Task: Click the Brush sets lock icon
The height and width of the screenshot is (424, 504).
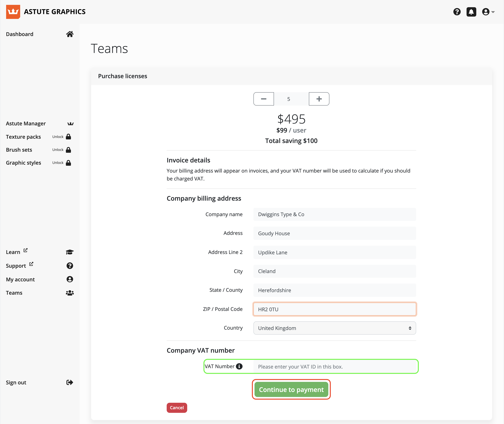Action: click(68, 150)
